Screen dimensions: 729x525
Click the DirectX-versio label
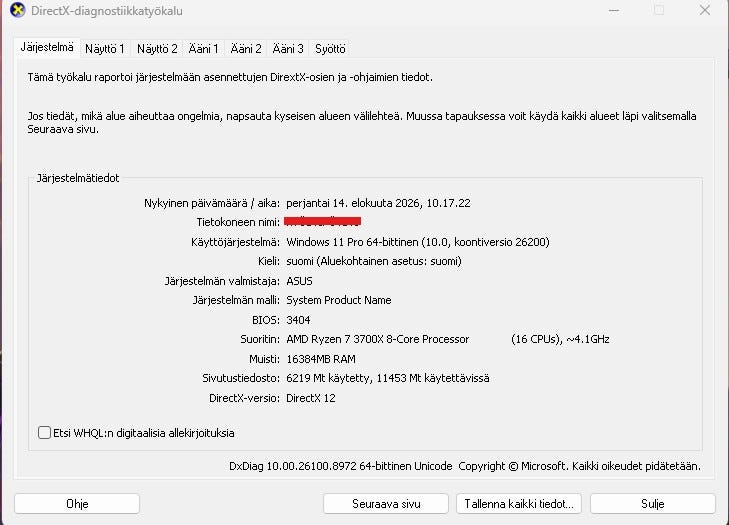[244, 398]
